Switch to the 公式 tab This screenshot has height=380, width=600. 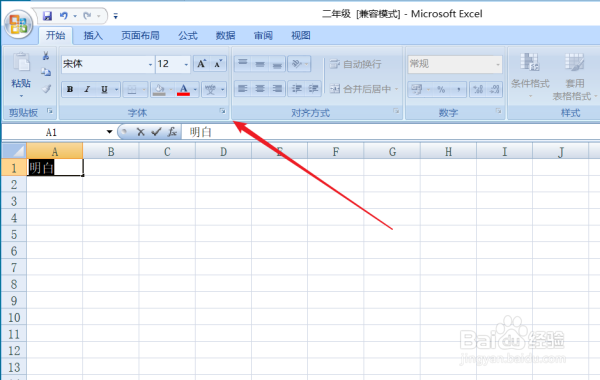coord(188,36)
